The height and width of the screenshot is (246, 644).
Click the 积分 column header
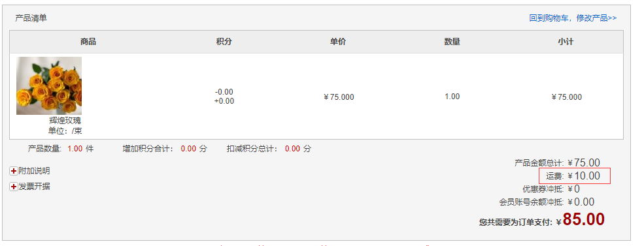click(224, 41)
